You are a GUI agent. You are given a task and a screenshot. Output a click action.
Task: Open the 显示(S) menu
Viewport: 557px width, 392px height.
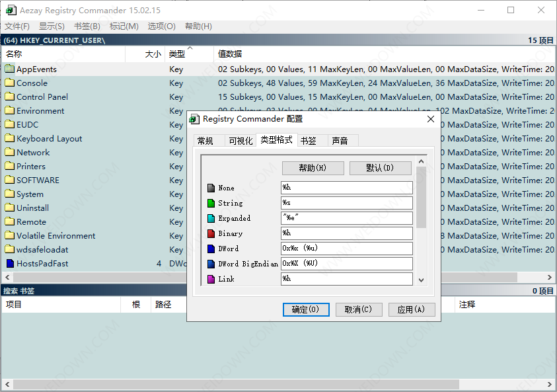click(x=52, y=26)
